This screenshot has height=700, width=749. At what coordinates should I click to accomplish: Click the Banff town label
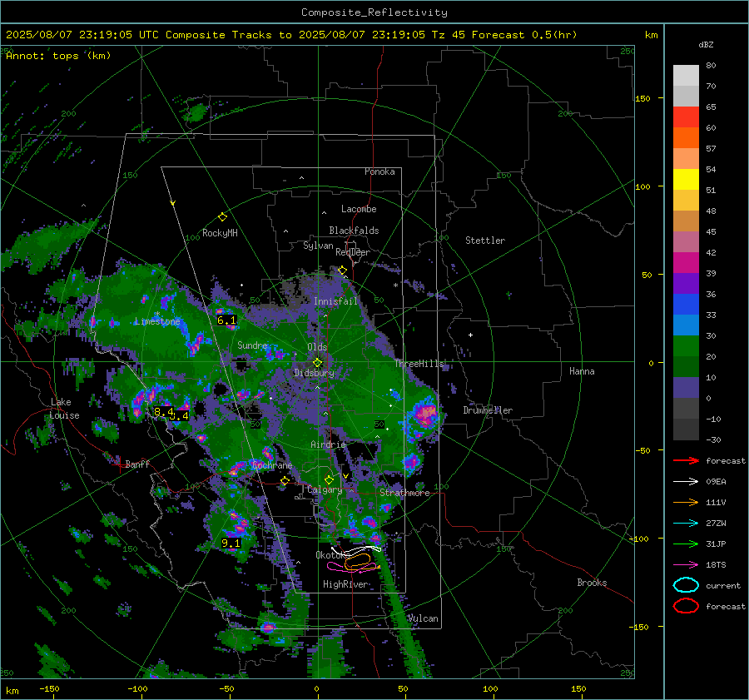pyautogui.click(x=137, y=464)
